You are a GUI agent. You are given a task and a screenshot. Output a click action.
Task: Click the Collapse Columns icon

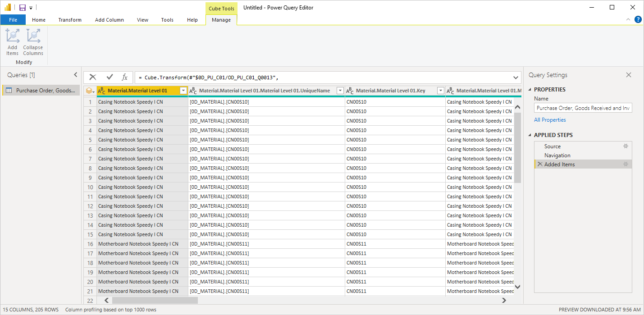pos(33,36)
